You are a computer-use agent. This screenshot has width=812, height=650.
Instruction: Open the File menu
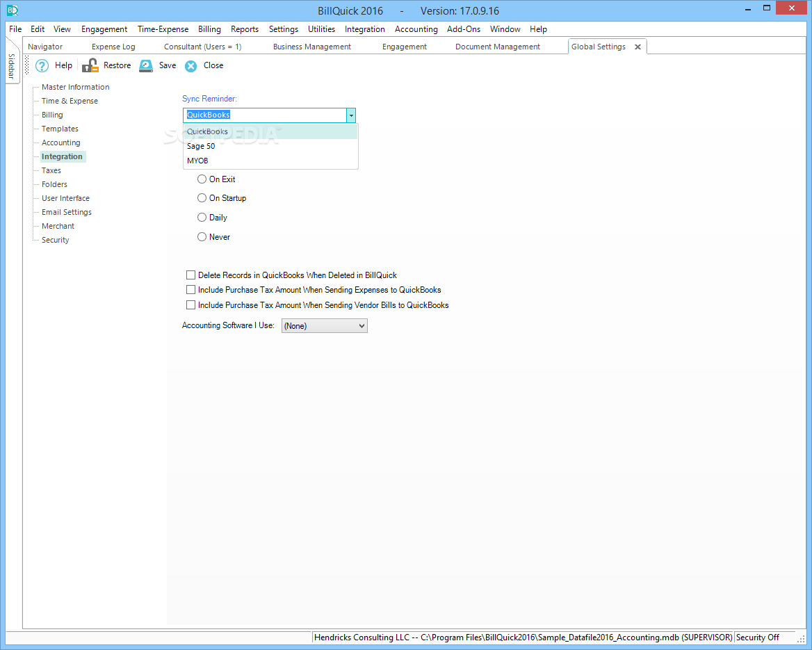click(15, 29)
